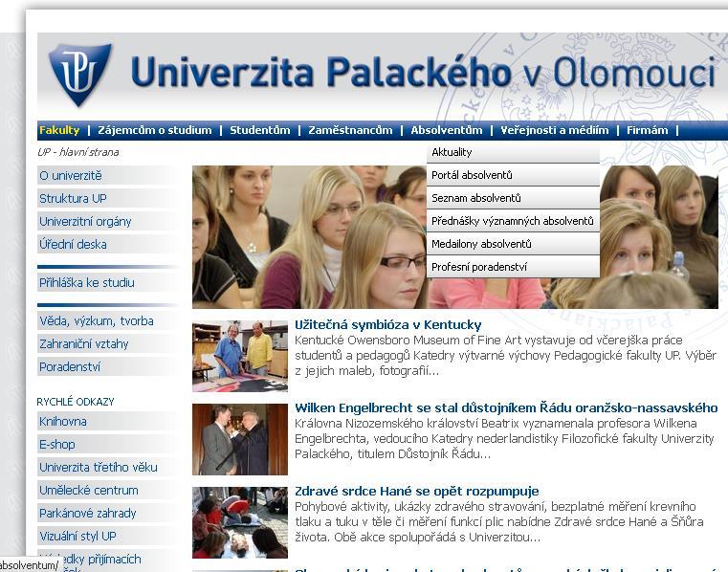Open Poradenství sidebar link
728x572 pixels.
point(107,366)
